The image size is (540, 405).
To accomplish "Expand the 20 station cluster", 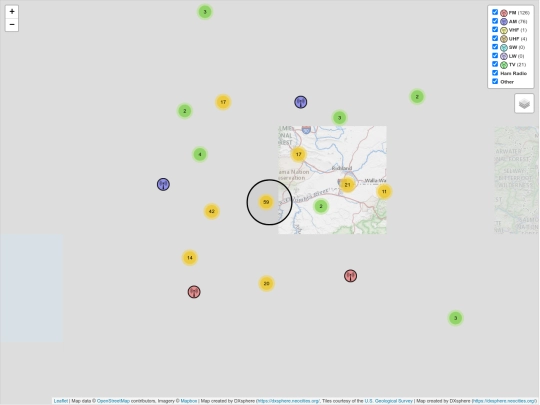I will click(x=266, y=283).
